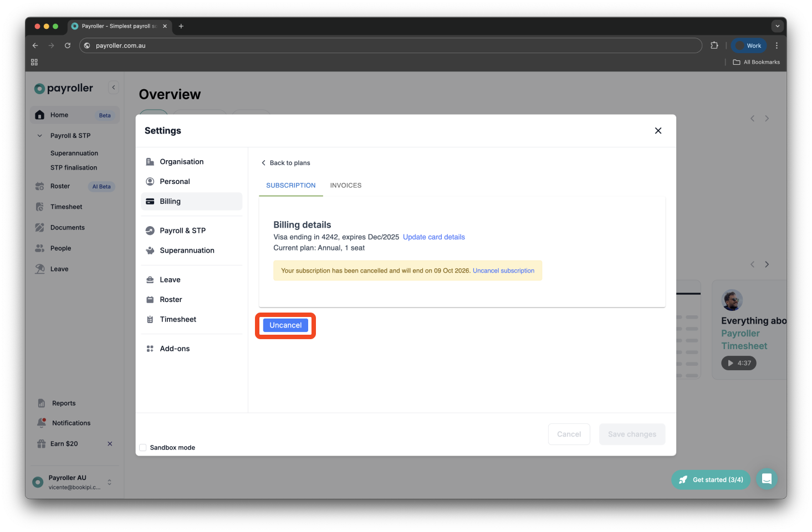Image resolution: width=812 pixels, height=532 pixels.
Task: Click the Organisation building icon
Action: point(150,162)
